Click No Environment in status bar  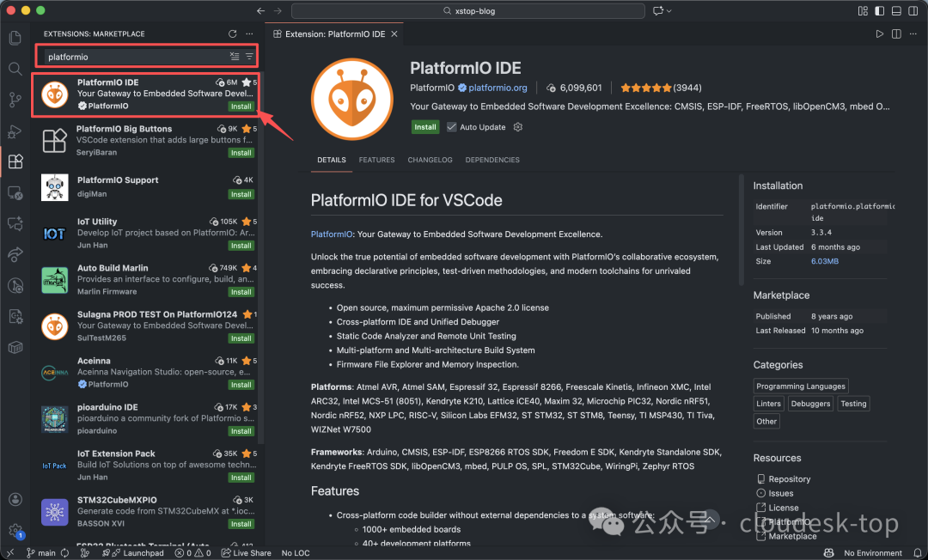pyautogui.click(x=872, y=553)
